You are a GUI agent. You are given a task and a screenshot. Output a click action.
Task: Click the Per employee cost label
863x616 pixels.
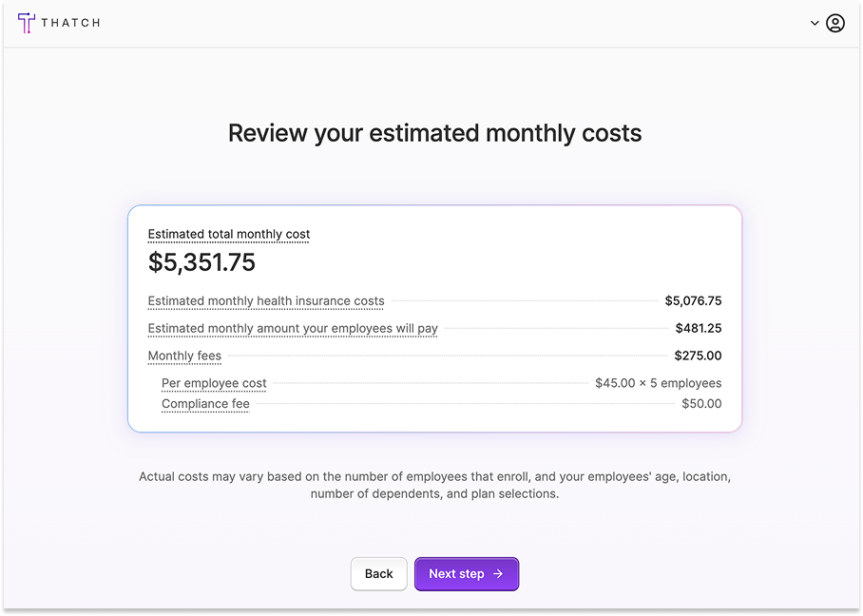tap(214, 383)
